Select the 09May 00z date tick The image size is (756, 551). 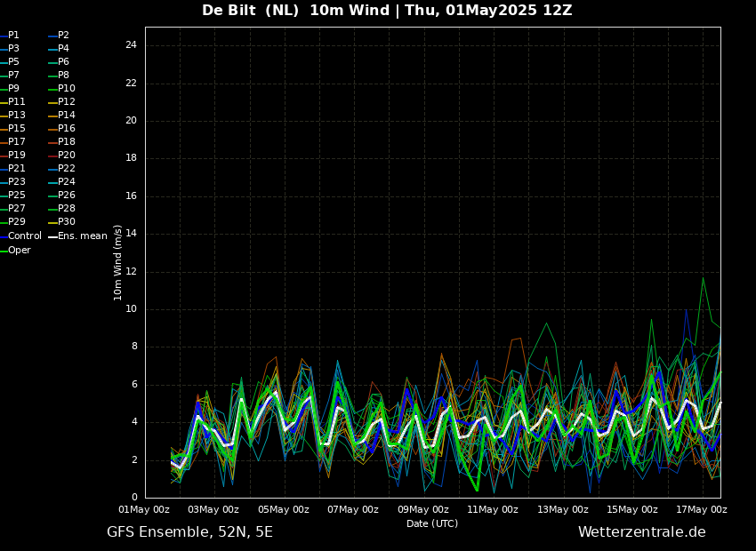tap(423, 510)
